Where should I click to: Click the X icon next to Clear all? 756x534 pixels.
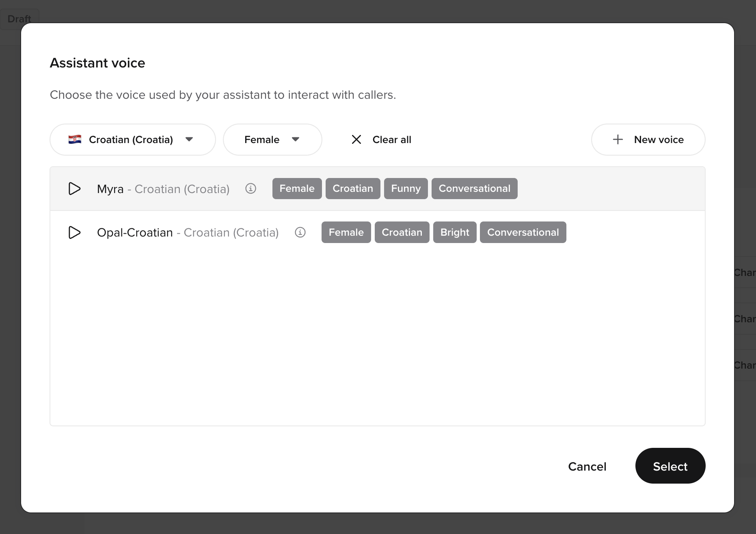click(356, 139)
